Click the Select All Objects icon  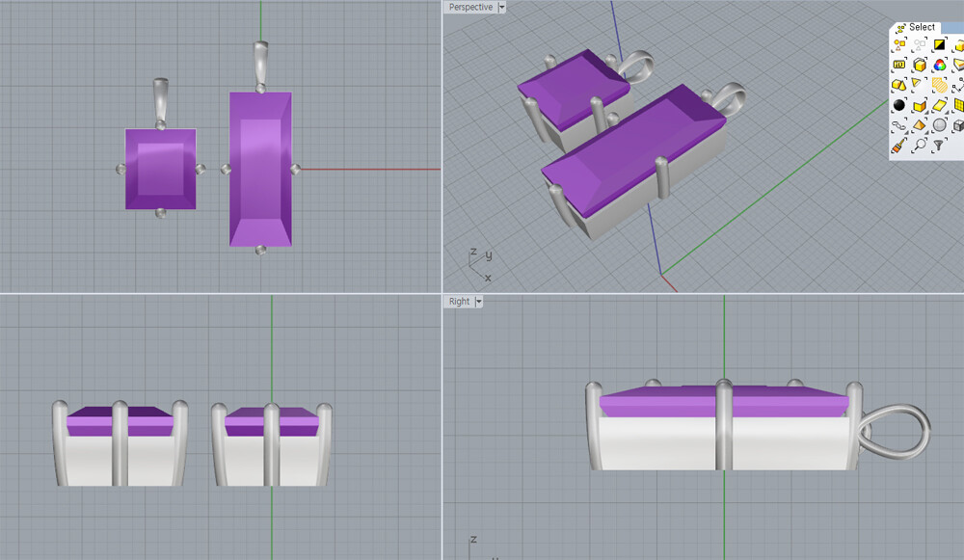coord(899,44)
